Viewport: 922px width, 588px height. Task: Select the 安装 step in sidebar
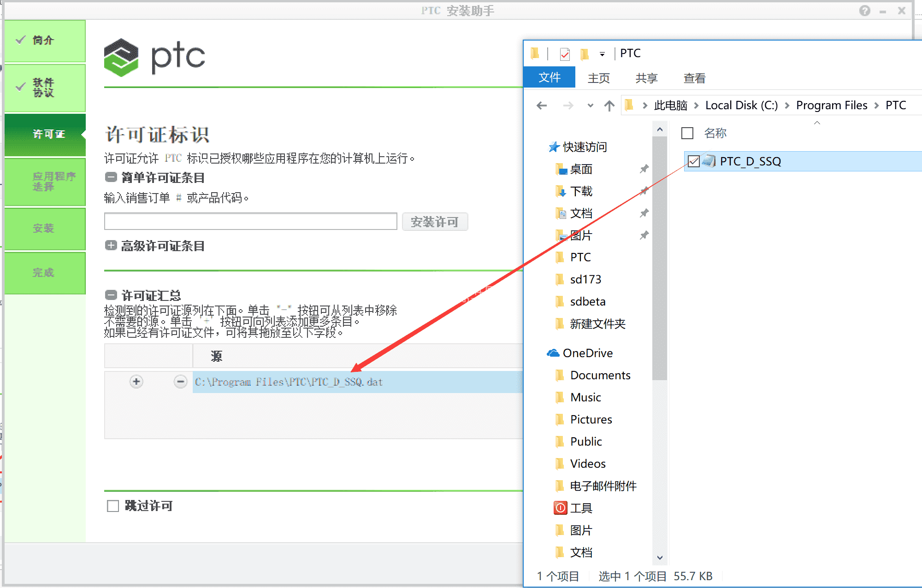tap(44, 228)
